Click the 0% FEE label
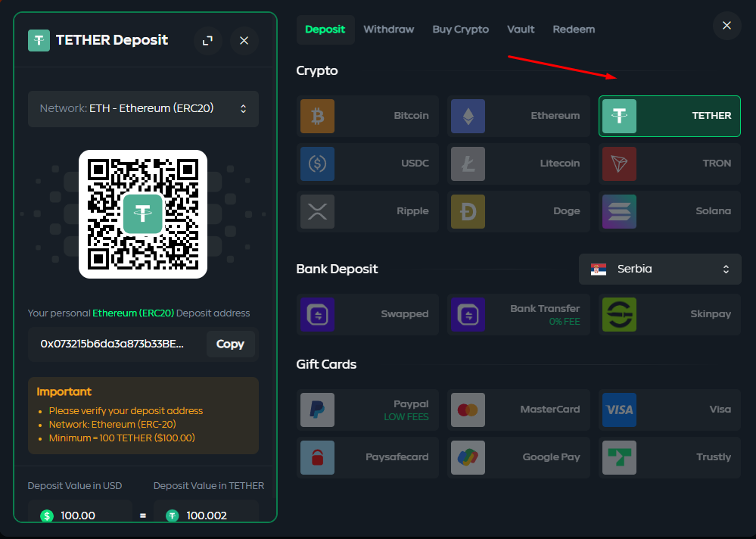The height and width of the screenshot is (539, 756). coord(565,322)
